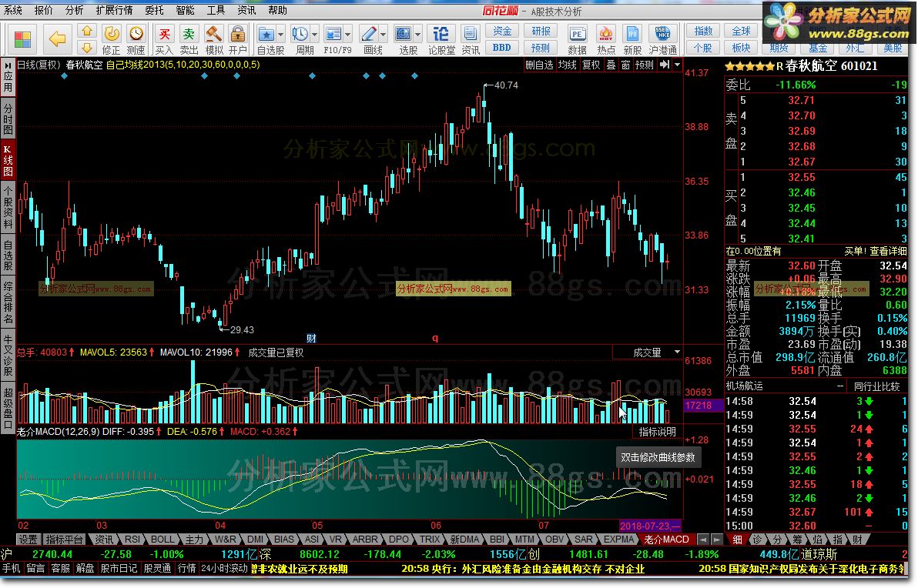Click the down arrow page icon
This screenshot has width=918, height=588.
(x=87, y=47)
